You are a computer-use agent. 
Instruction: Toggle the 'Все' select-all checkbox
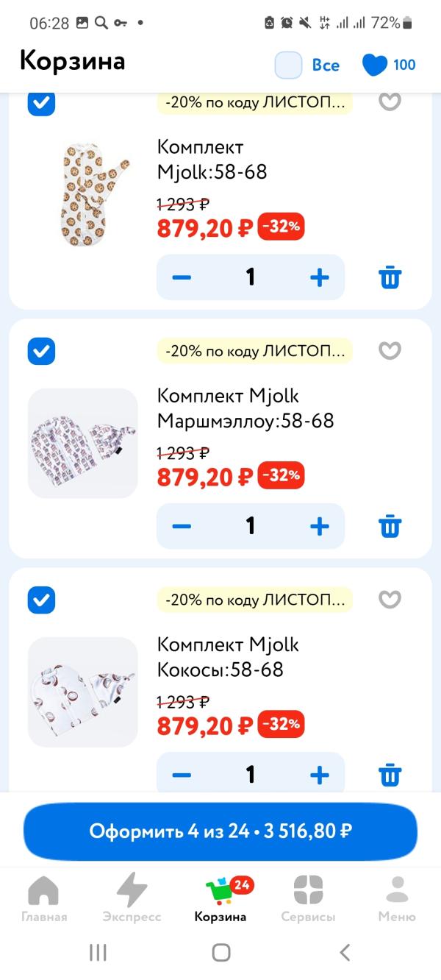[x=289, y=65]
